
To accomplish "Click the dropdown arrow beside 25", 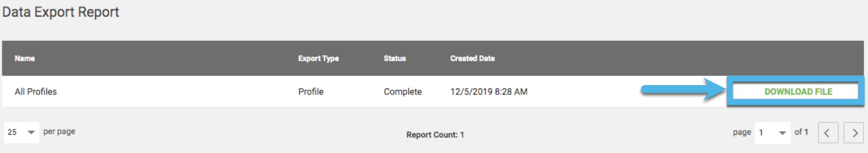I will [x=31, y=132].
